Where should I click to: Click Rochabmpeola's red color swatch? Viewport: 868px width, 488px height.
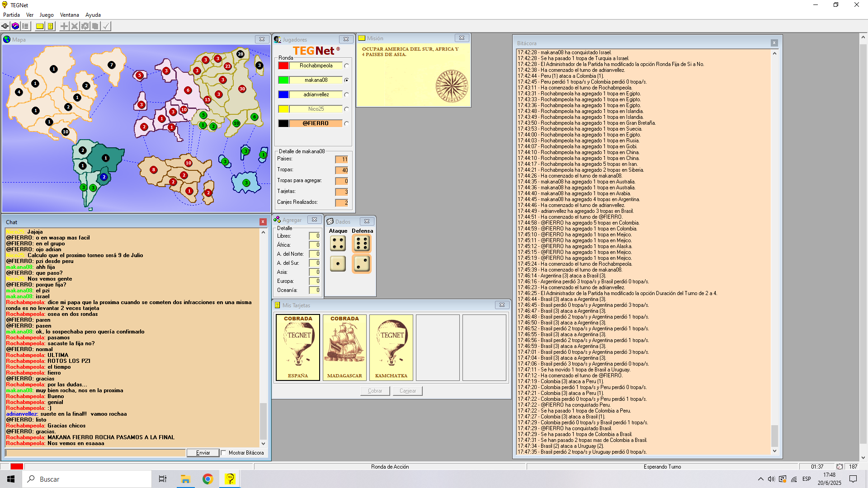point(283,66)
